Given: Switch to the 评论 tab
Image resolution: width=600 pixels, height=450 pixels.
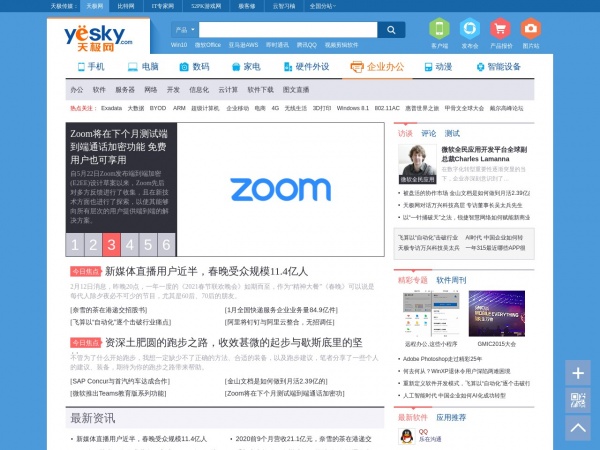Looking at the screenshot, I should (429, 134).
